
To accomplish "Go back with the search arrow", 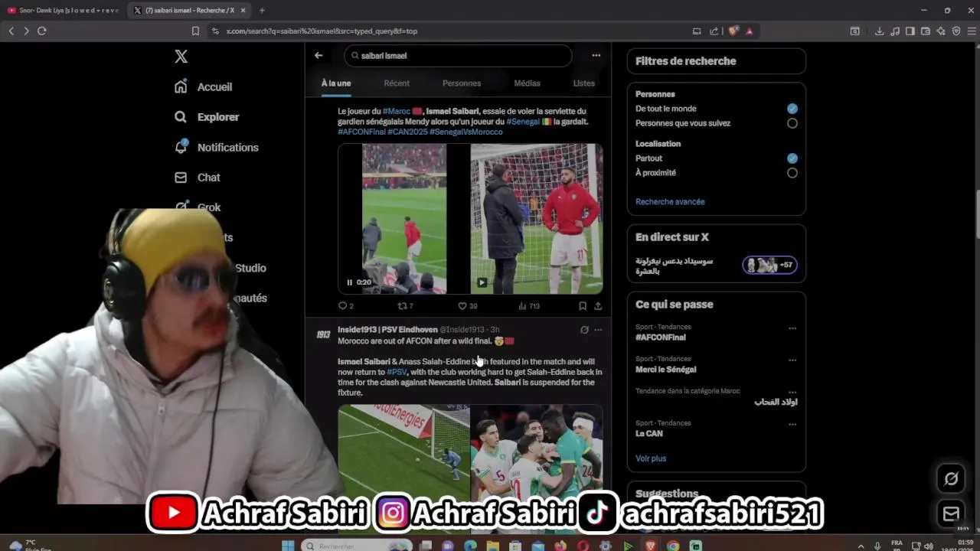I will click(318, 55).
